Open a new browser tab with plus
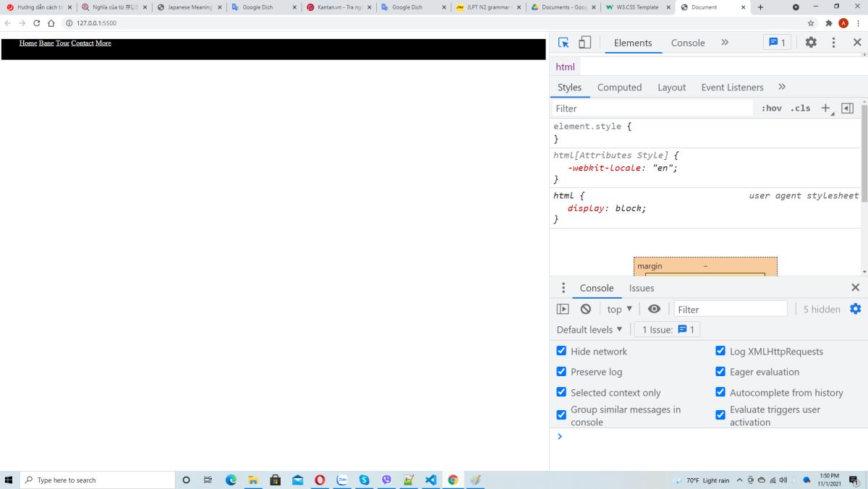 [760, 7]
